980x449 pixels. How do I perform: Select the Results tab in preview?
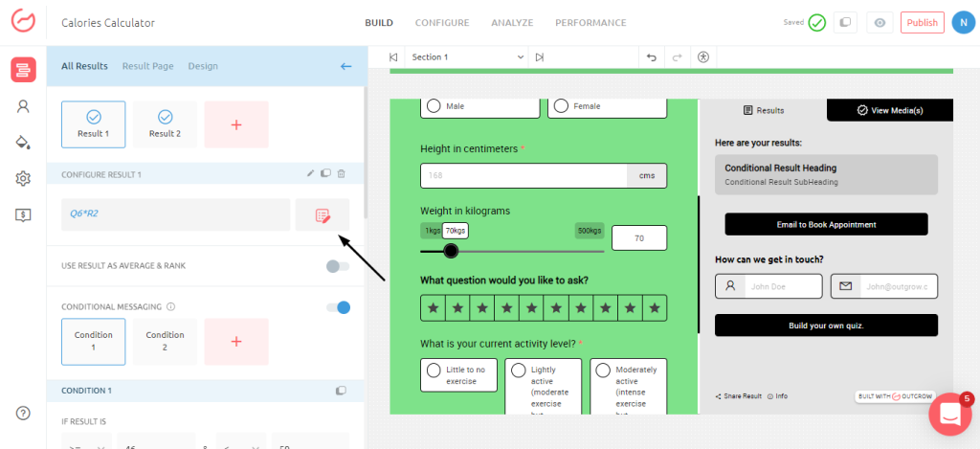point(764,110)
